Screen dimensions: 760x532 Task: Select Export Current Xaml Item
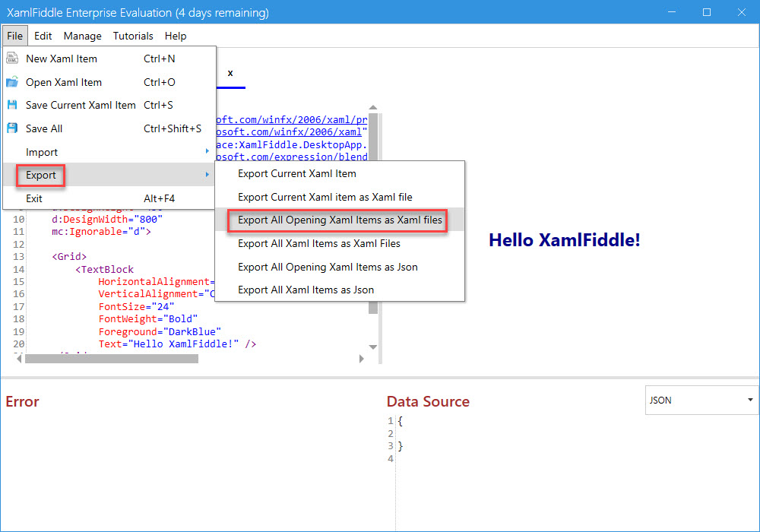click(x=340, y=173)
